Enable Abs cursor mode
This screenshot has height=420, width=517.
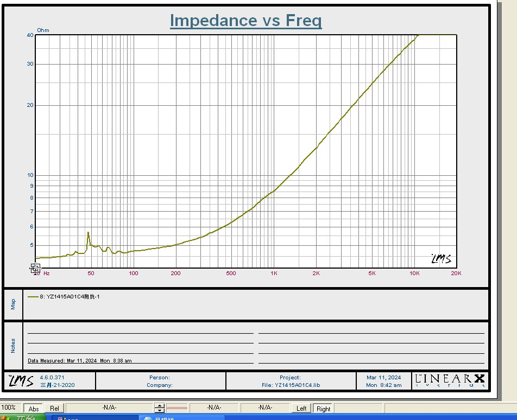coord(34,409)
